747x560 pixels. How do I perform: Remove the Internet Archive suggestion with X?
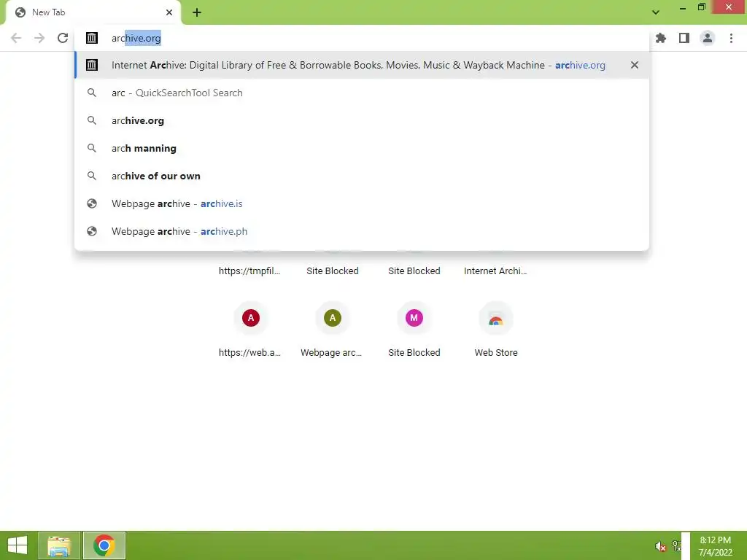pyautogui.click(x=634, y=65)
